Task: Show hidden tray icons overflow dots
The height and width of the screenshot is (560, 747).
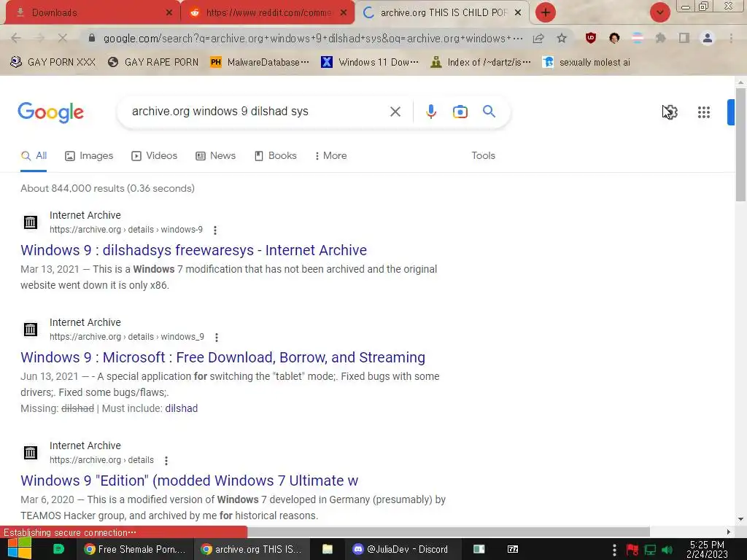Action: (x=614, y=550)
